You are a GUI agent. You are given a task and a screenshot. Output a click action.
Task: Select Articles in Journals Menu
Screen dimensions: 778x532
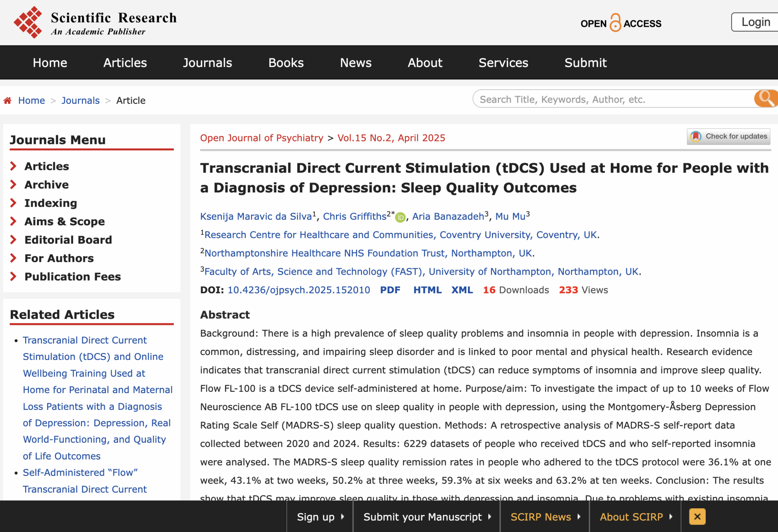click(x=47, y=166)
